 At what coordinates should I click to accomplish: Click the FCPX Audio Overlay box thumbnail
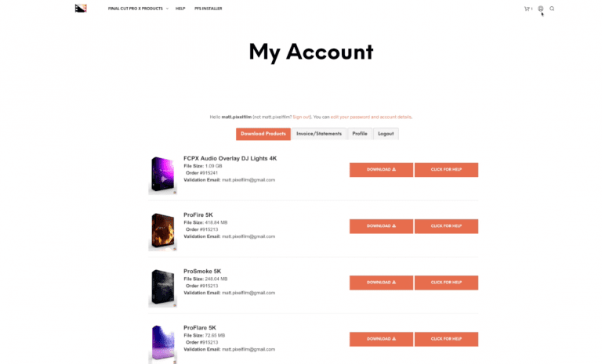click(163, 175)
